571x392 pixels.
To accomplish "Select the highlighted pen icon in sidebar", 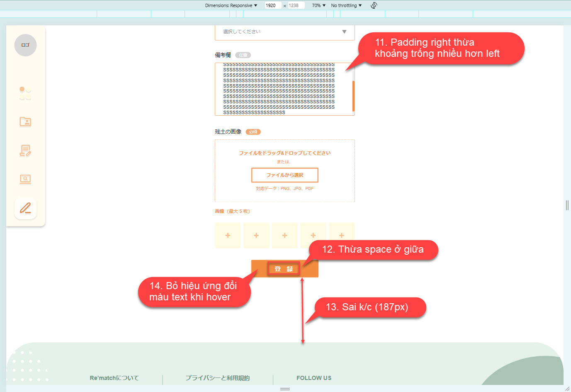I will click(25, 208).
